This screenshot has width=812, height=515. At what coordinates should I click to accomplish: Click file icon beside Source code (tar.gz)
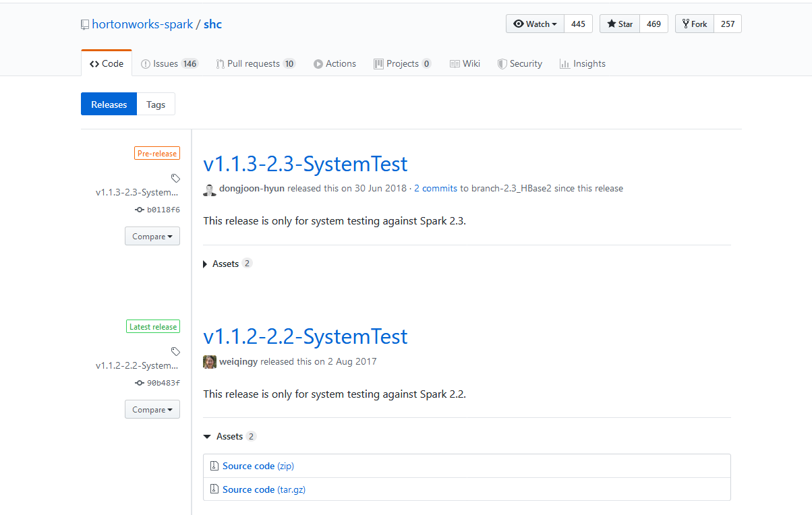214,489
